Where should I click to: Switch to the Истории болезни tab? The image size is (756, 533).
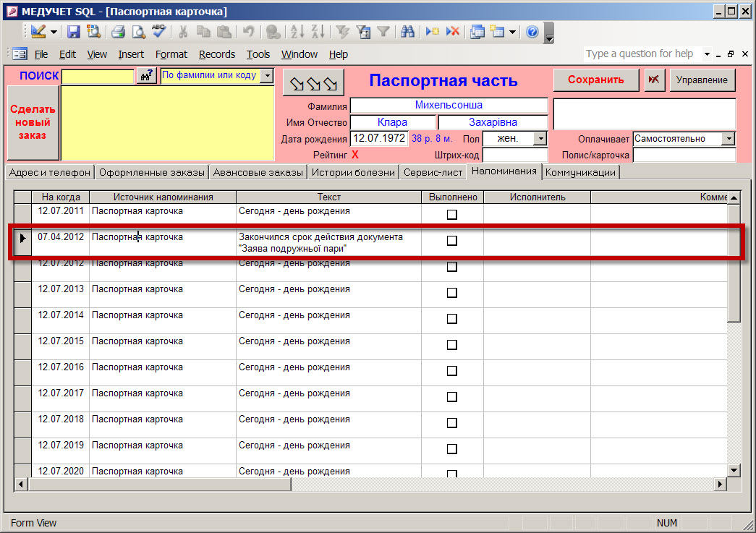[x=353, y=172]
